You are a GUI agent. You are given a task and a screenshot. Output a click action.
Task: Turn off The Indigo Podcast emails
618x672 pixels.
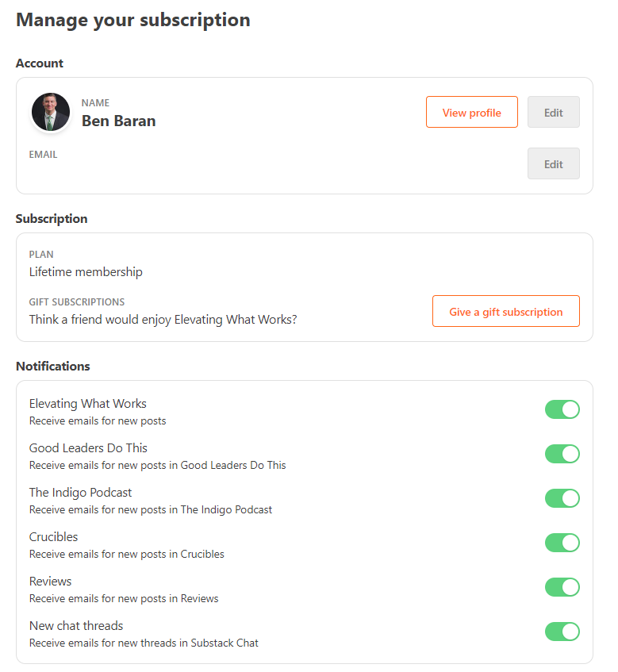(x=562, y=498)
